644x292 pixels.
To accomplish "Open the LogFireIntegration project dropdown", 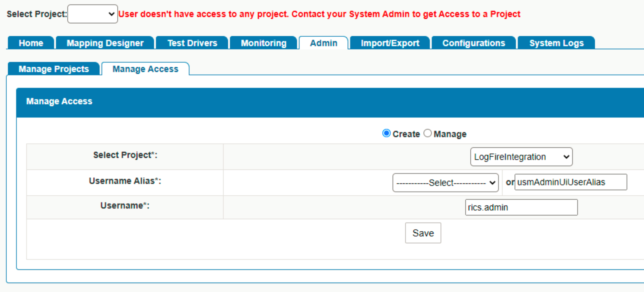I will [521, 157].
